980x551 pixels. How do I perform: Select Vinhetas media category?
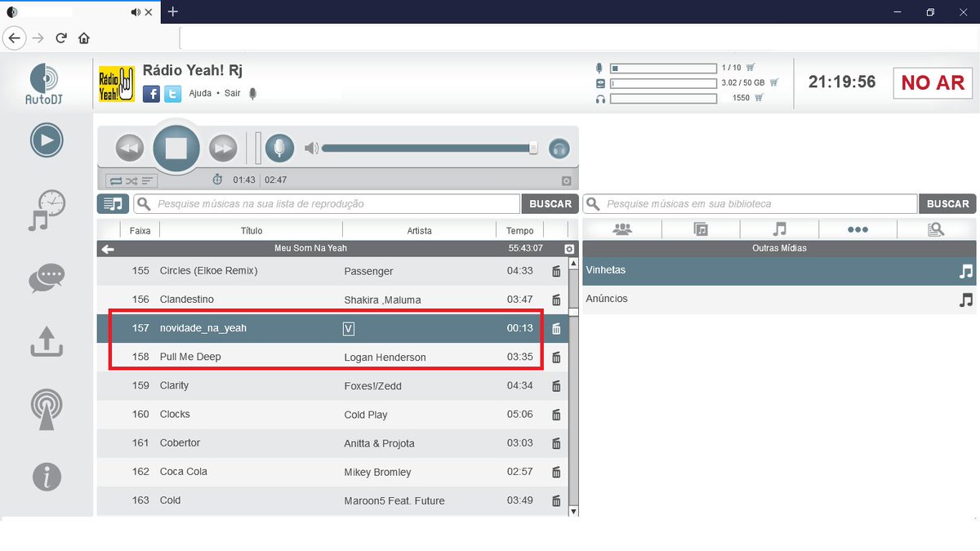point(779,271)
